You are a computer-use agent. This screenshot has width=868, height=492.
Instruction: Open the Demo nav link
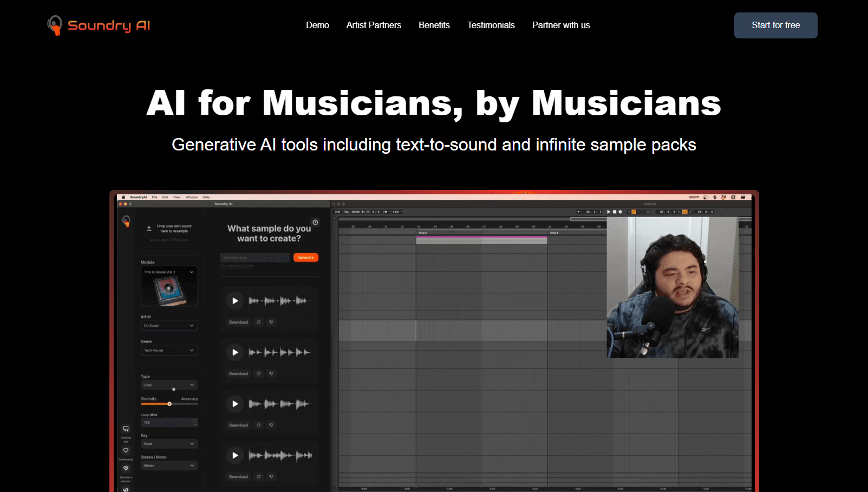(317, 25)
